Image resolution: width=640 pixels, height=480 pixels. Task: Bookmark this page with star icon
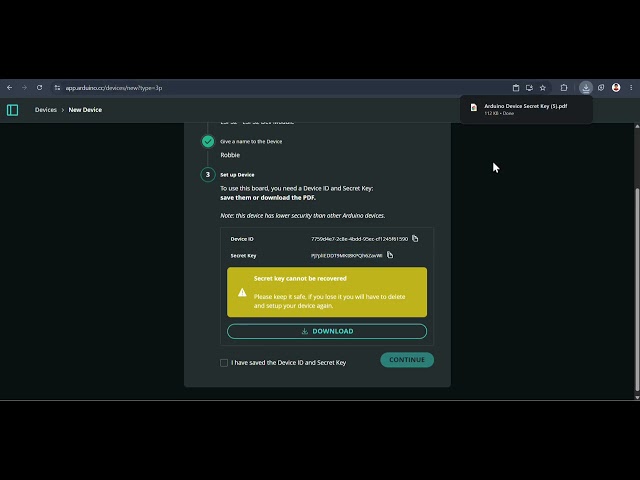(542, 88)
